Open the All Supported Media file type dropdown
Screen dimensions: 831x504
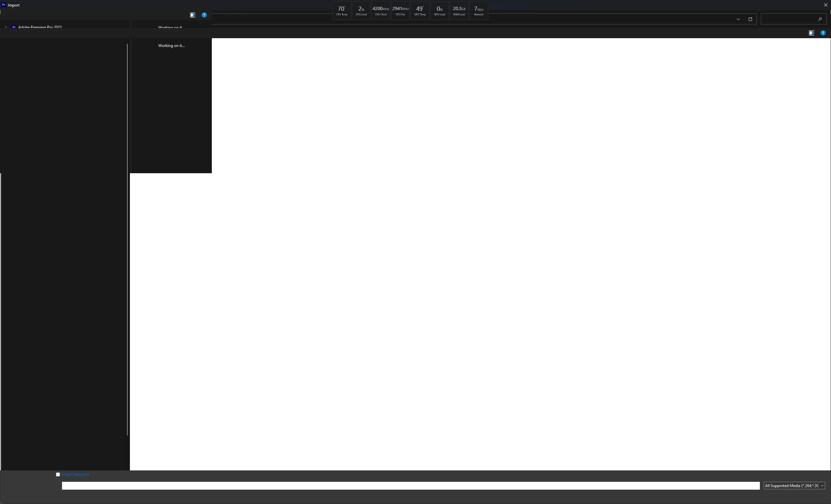tap(794, 485)
